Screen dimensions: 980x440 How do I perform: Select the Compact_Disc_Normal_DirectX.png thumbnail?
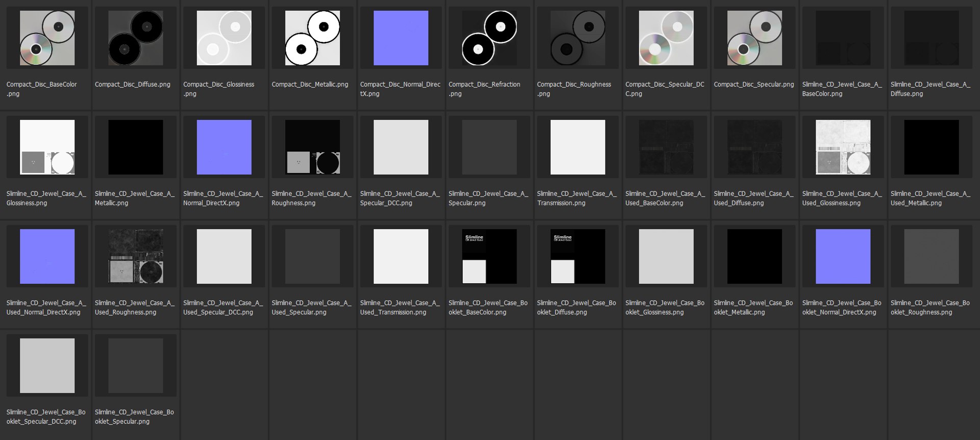coord(401,38)
